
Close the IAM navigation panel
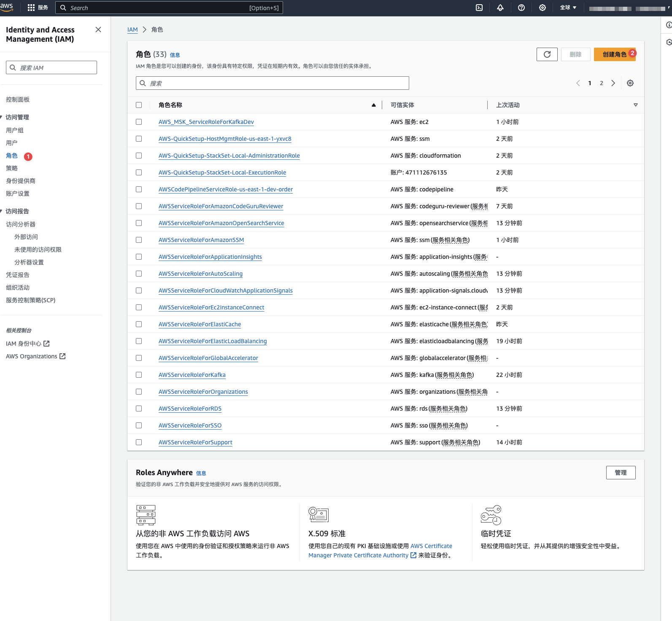point(98,30)
